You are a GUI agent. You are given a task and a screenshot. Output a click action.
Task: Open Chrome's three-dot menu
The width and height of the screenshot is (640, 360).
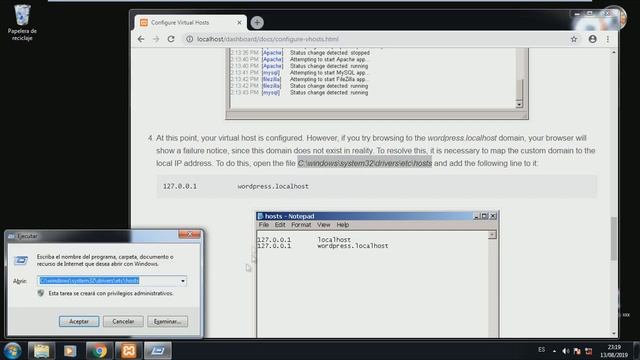[608, 39]
